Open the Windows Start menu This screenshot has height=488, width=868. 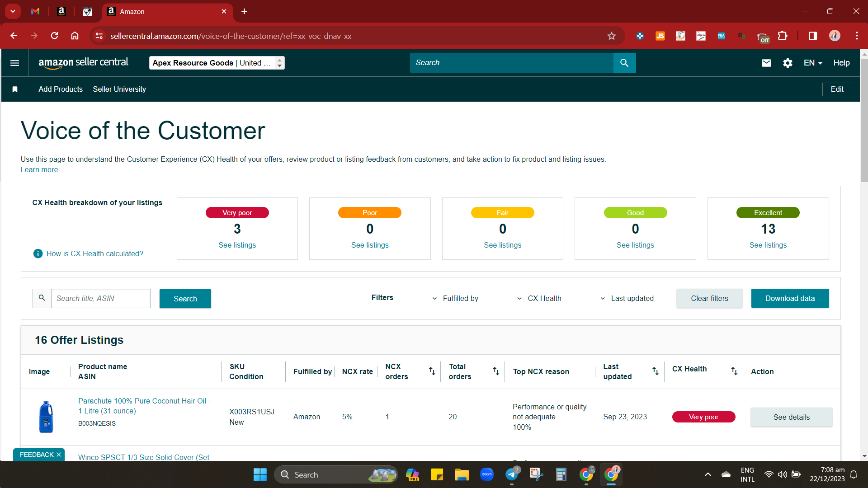(x=260, y=475)
